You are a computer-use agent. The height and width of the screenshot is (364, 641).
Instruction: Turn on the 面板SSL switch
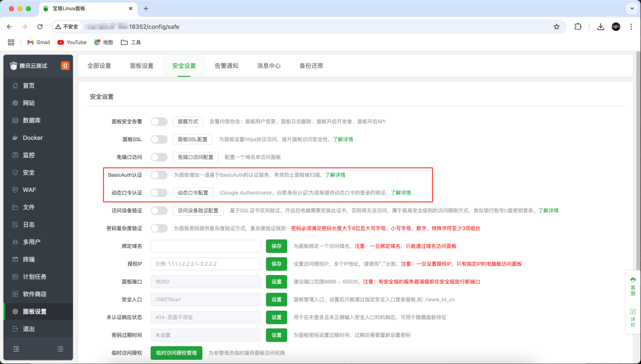(158, 140)
